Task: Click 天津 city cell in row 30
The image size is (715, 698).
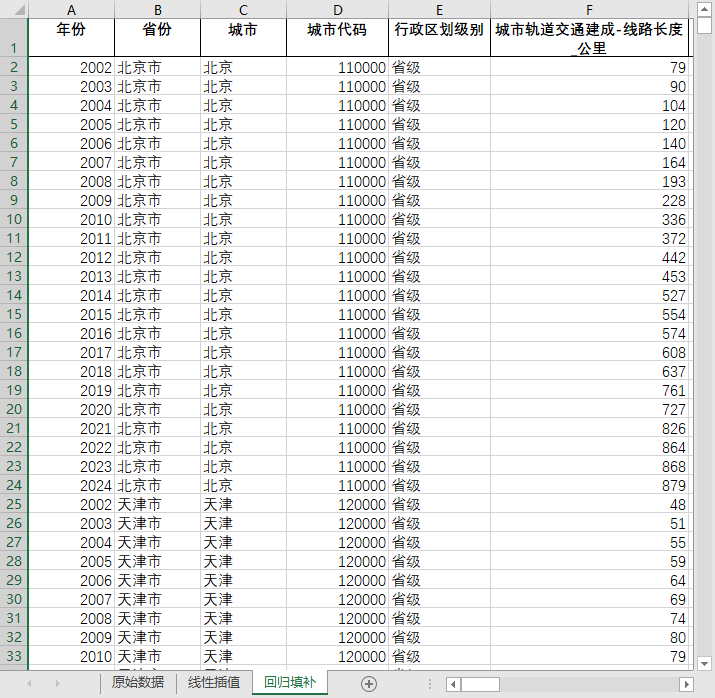Action: (x=243, y=599)
